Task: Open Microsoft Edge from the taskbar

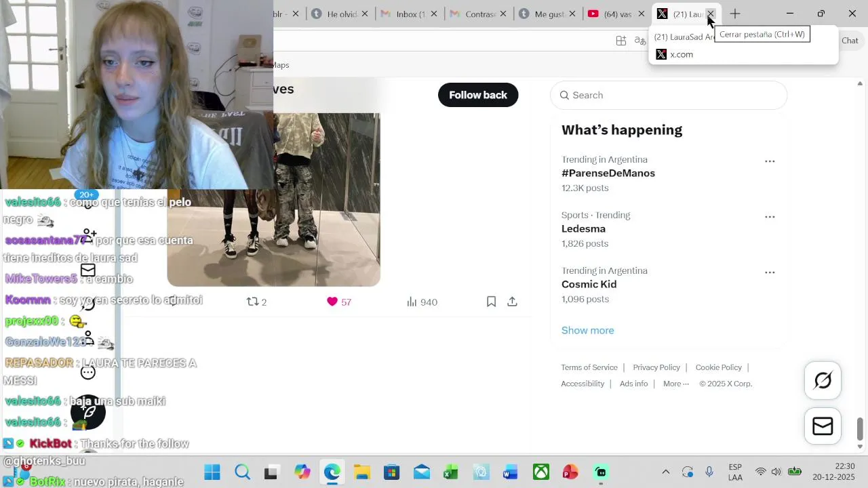Action: click(x=332, y=472)
